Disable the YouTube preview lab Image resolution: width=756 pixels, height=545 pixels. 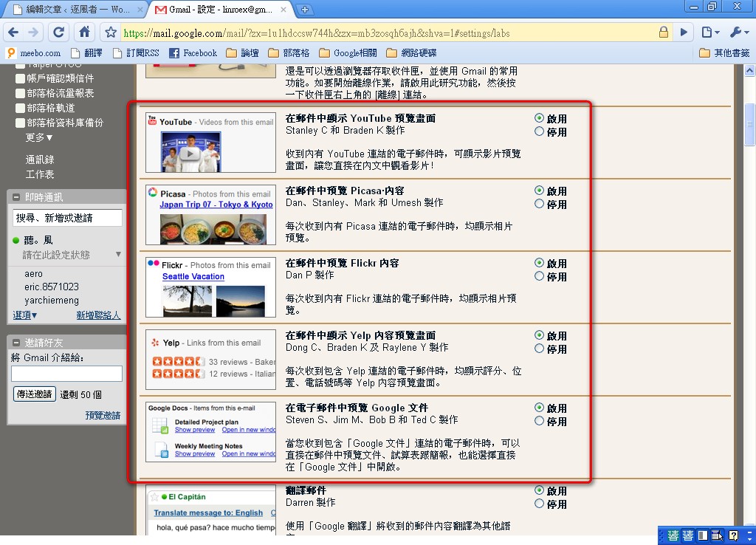point(539,131)
